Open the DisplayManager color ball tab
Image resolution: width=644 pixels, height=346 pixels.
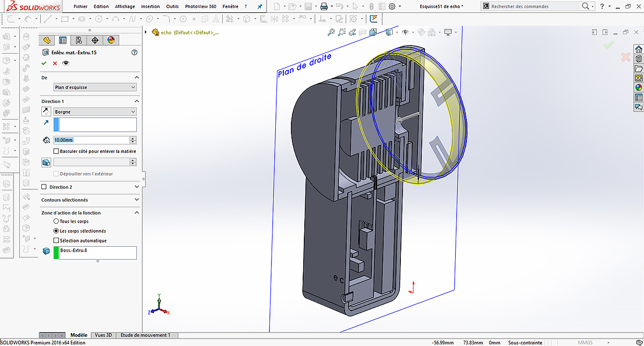click(111, 40)
